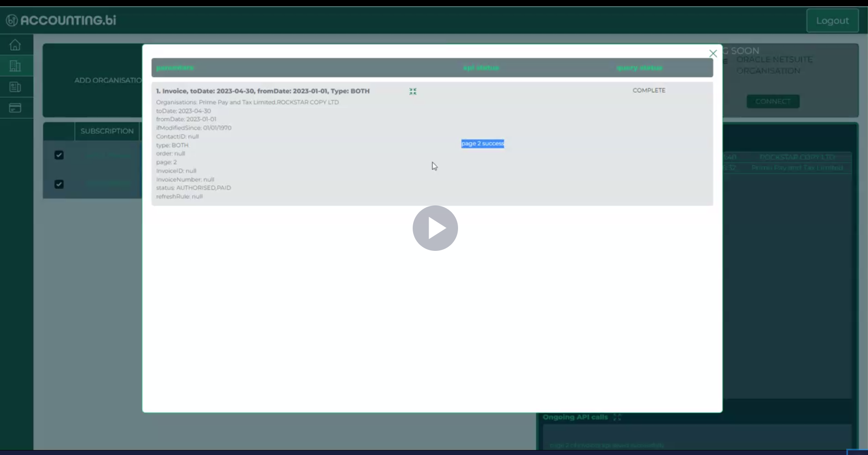Open the Home sidebar icon

[15, 44]
